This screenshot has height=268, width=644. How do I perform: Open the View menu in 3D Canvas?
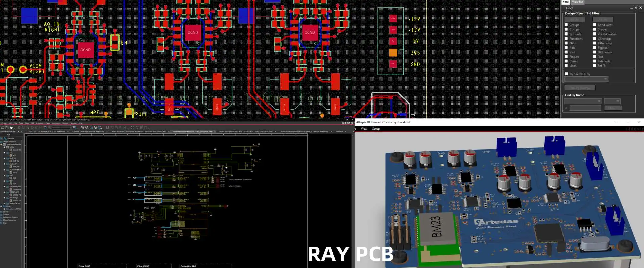point(364,129)
